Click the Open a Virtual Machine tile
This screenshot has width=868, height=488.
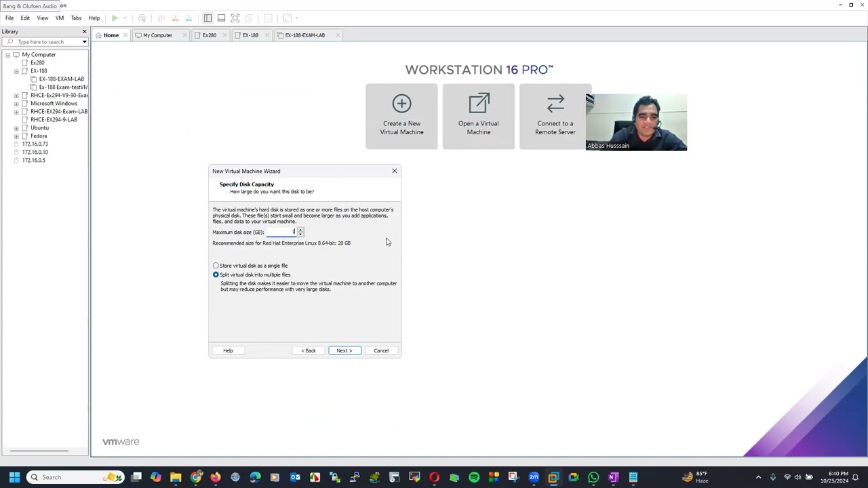[x=478, y=116]
